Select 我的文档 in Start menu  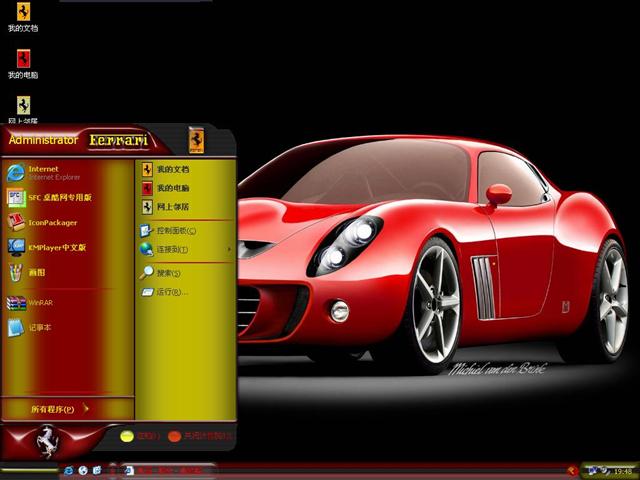[x=170, y=170]
